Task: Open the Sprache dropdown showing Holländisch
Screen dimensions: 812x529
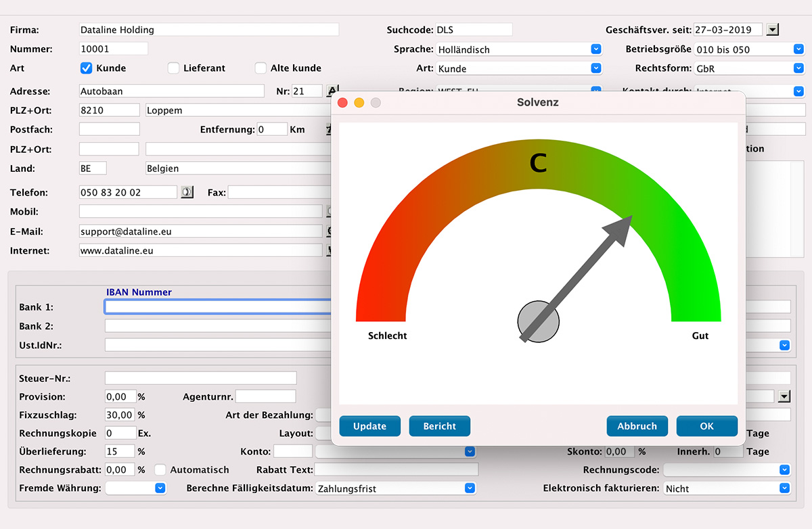Action: pyautogui.click(x=595, y=49)
